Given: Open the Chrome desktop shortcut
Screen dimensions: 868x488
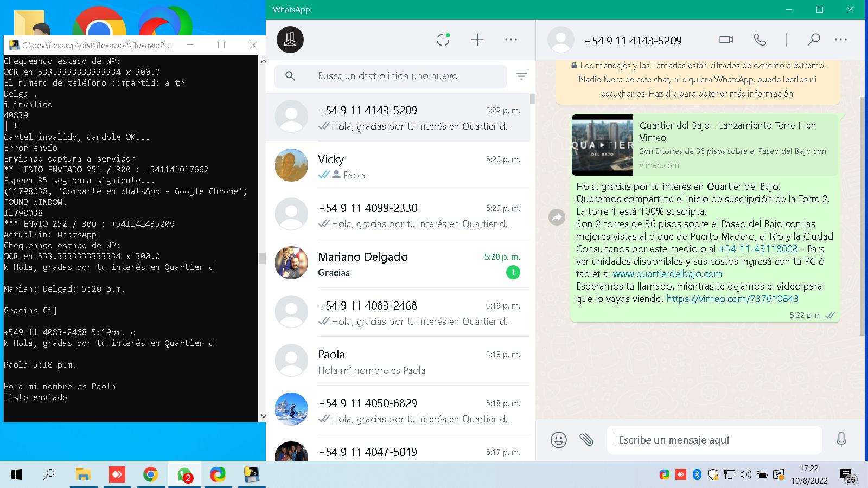Looking at the screenshot, I should [99, 21].
